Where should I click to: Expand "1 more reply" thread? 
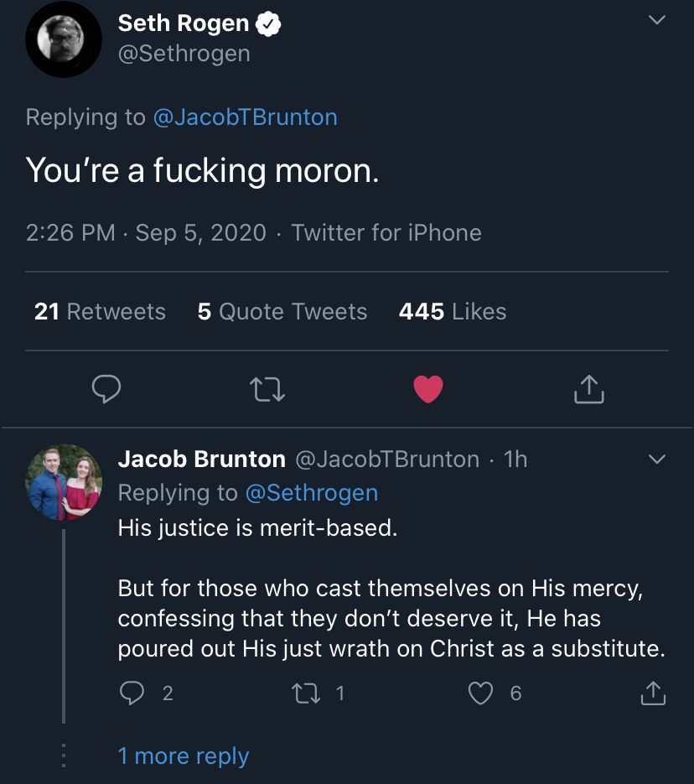pyautogui.click(x=184, y=756)
